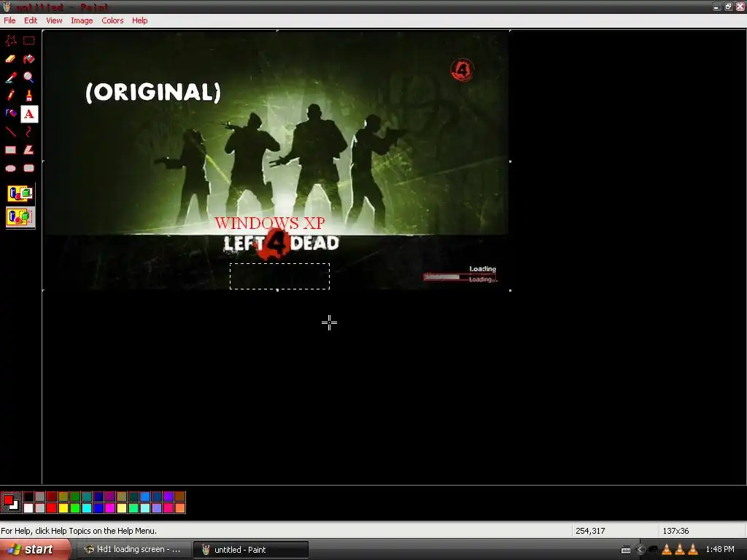Expand hidden tray icons arrow
The height and width of the screenshot is (560, 747).
point(640,550)
